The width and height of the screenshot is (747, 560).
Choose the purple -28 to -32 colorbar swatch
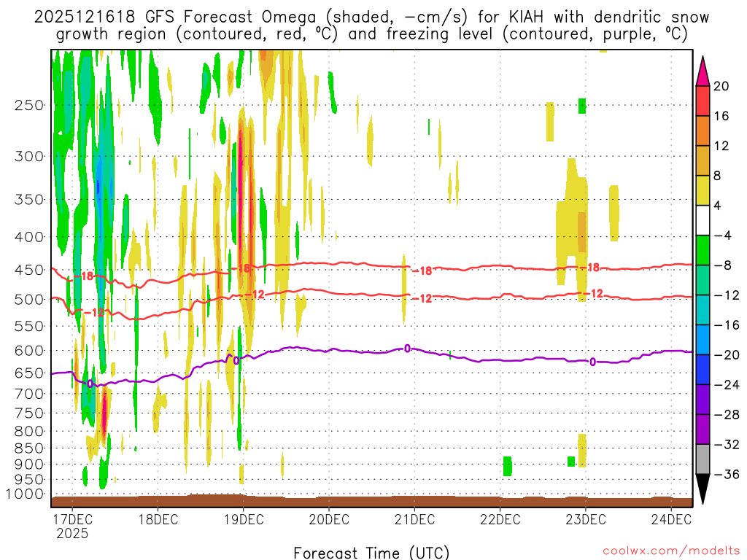coord(703,429)
